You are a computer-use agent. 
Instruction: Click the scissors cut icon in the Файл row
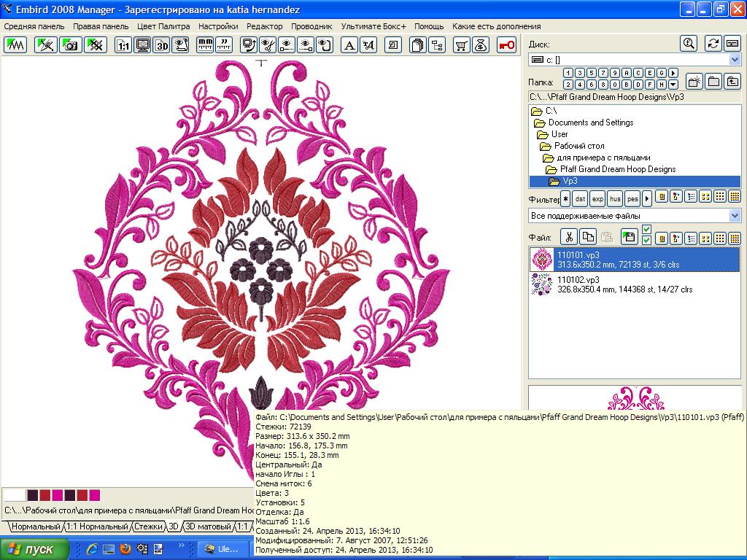coord(568,237)
